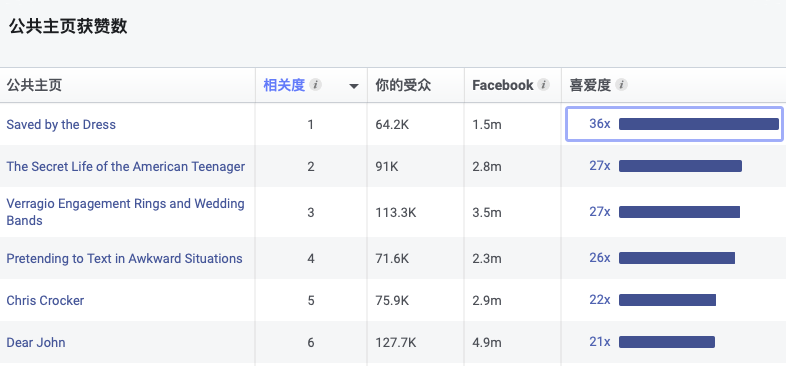This screenshot has width=786, height=366.
Task: Toggle the 相关度 sort arrow
Action: coord(354,86)
